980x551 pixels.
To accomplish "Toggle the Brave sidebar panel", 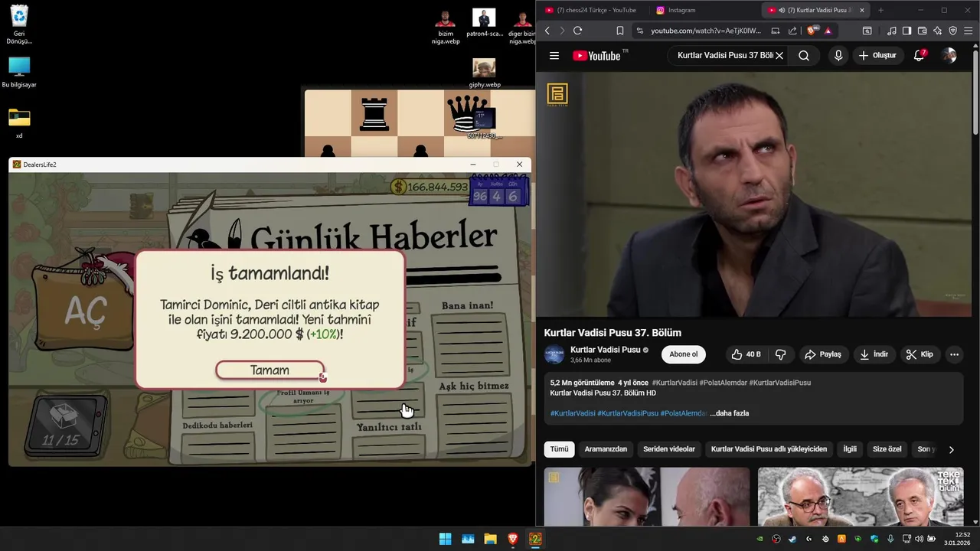I will click(906, 31).
